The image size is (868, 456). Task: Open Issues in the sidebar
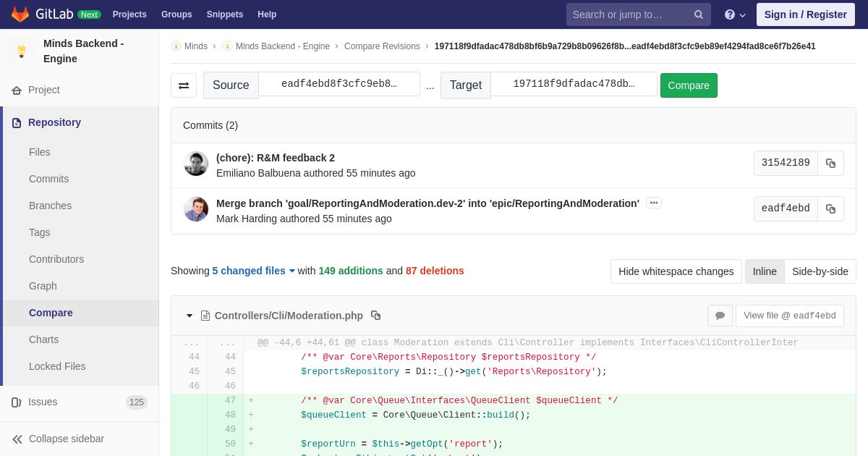tap(43, 402)
